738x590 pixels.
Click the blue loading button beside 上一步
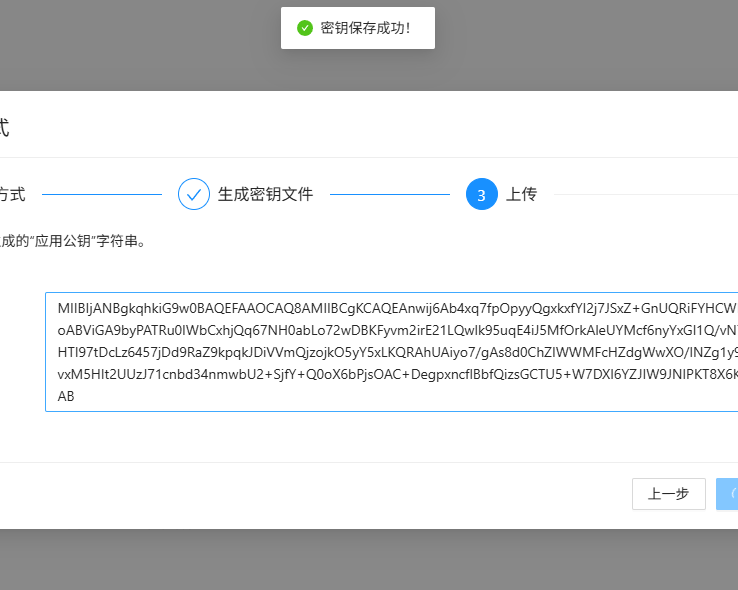tap(728, 494)
